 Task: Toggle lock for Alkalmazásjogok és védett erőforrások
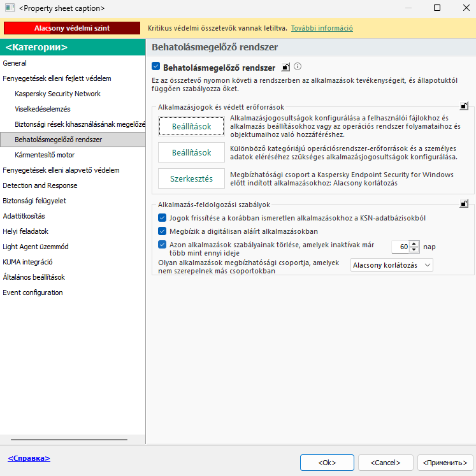click(464, 106)
